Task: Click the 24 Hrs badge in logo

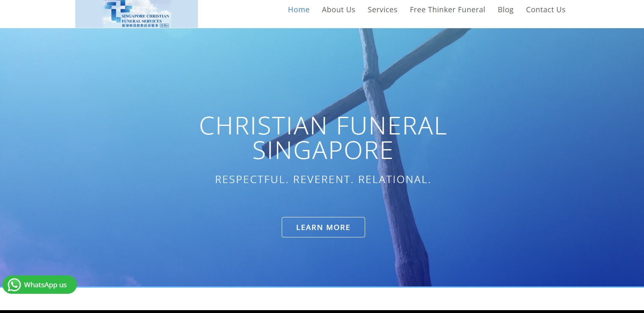Action: click(164, 25)
